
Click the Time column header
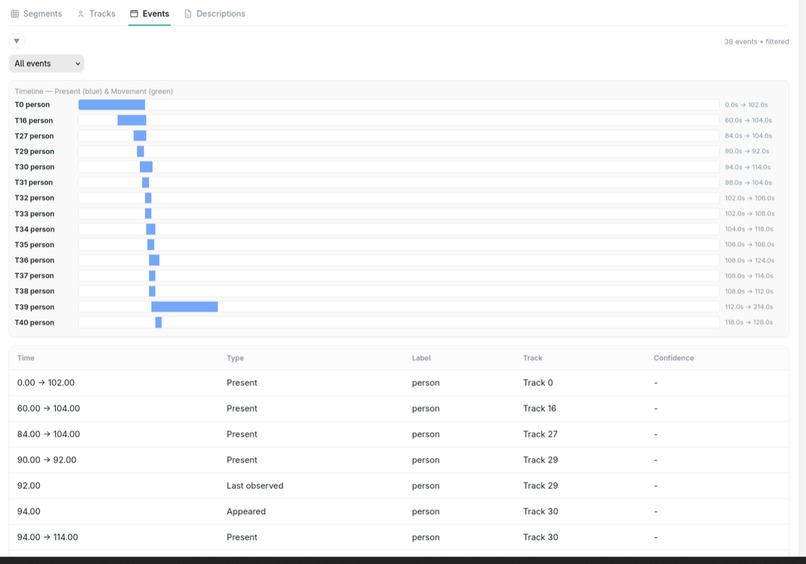coord(26,358)
